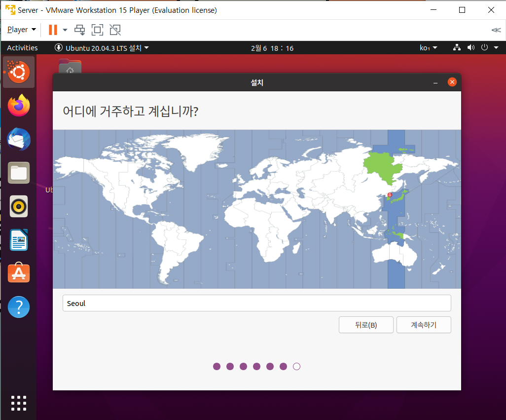Open Thunderbird mail from the dock
Image resolution: width=506 pixels, height=420 pixels.
(19, 139)
